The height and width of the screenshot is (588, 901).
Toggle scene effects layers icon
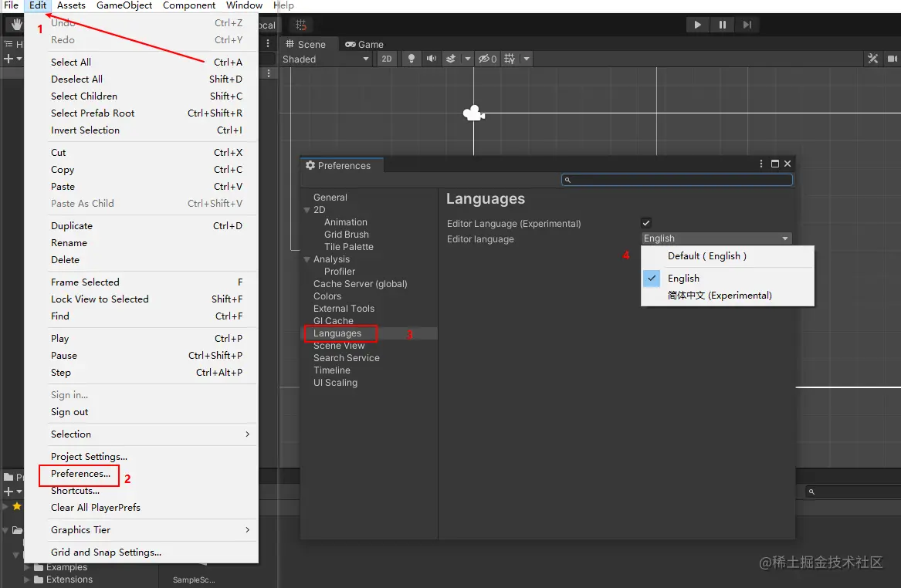pos(451,59)
